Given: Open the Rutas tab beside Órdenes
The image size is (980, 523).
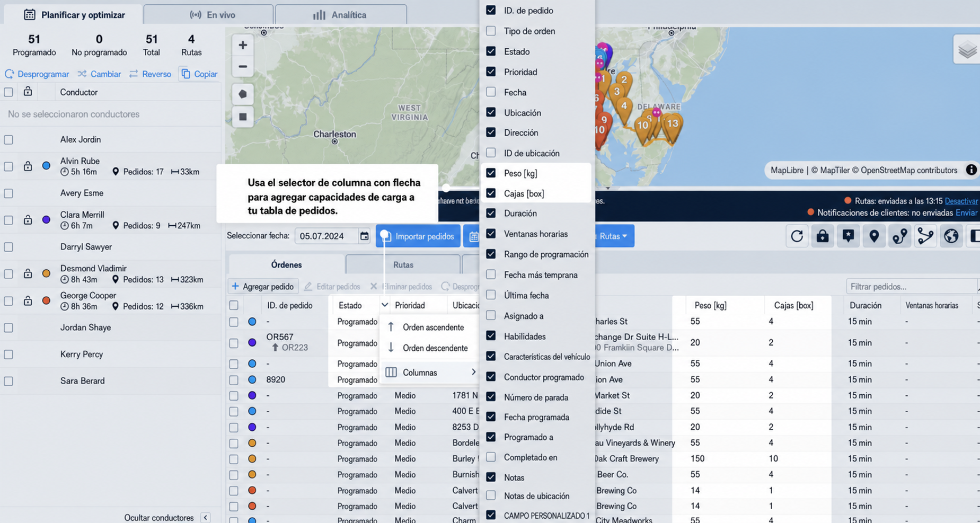Looking at the screenshot, I should pyautogui.click(x=403, y=264).
